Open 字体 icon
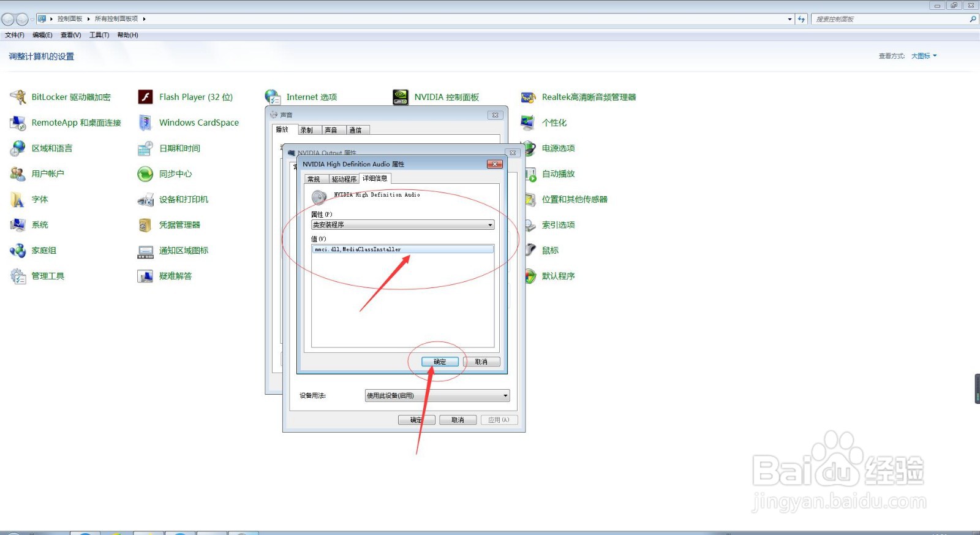Screen dimensions: 980x535 (18, 199)
